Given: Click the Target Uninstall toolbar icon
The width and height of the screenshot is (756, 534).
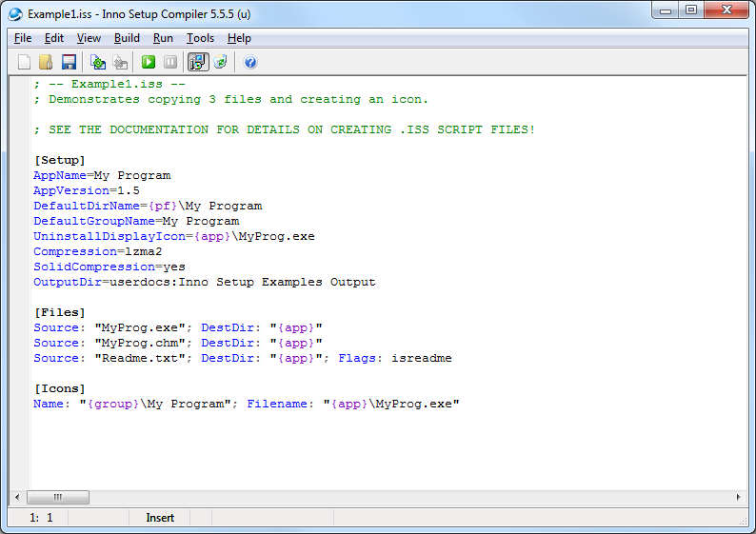Looking at the screenshot, I should pos(220,62).
